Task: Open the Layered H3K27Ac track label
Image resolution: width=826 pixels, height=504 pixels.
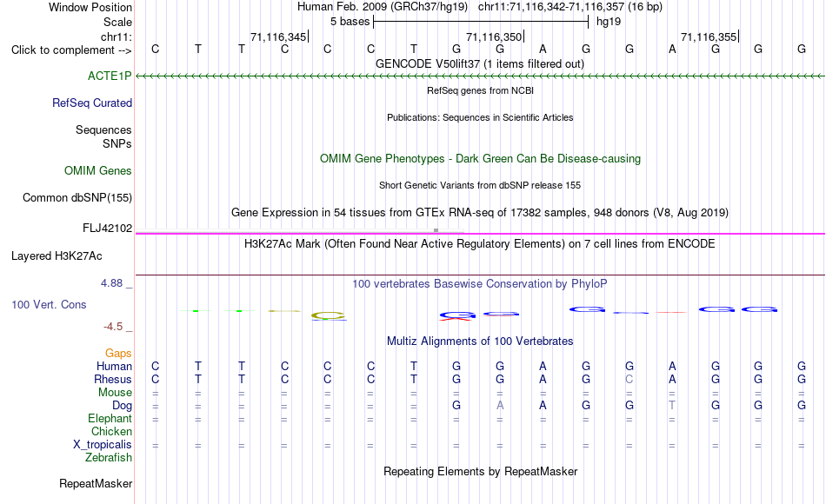Action: coord(57,256)
